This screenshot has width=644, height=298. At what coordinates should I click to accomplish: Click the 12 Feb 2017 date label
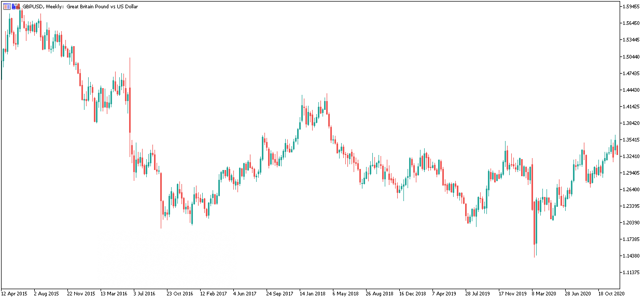tap(213, 293)
